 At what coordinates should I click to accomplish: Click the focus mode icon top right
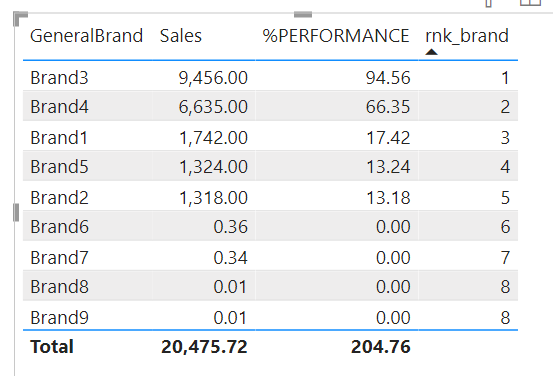pos(530,3)
